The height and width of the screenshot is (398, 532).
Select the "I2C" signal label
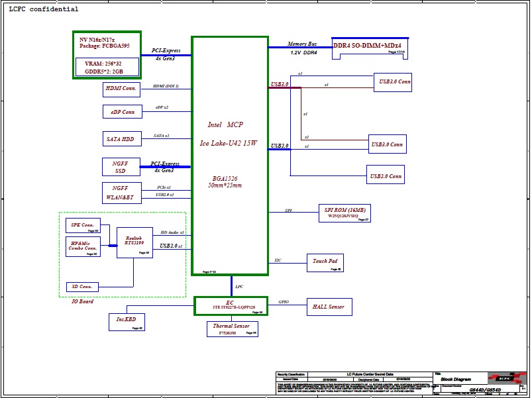point(278,260)
